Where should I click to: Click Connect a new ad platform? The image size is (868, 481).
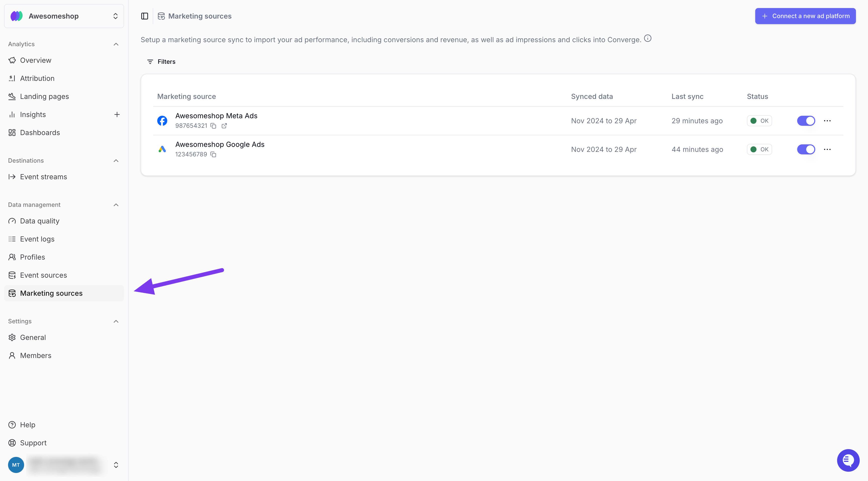[x=805, y=16]
